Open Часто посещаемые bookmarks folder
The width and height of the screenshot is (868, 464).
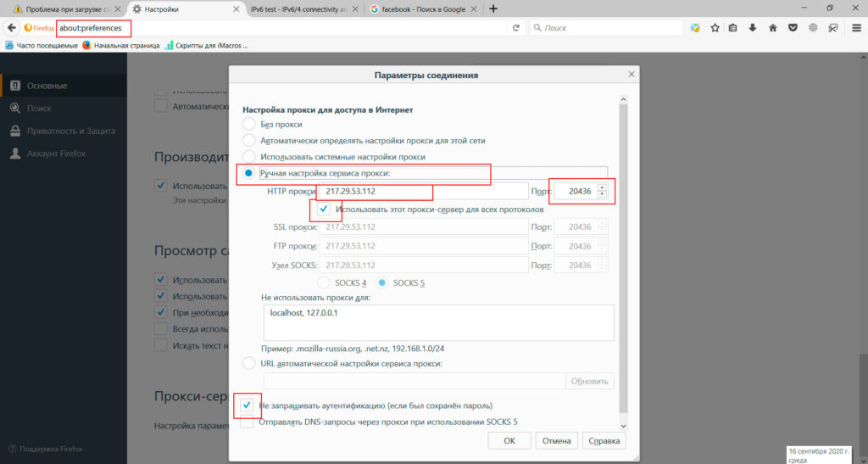42,46
